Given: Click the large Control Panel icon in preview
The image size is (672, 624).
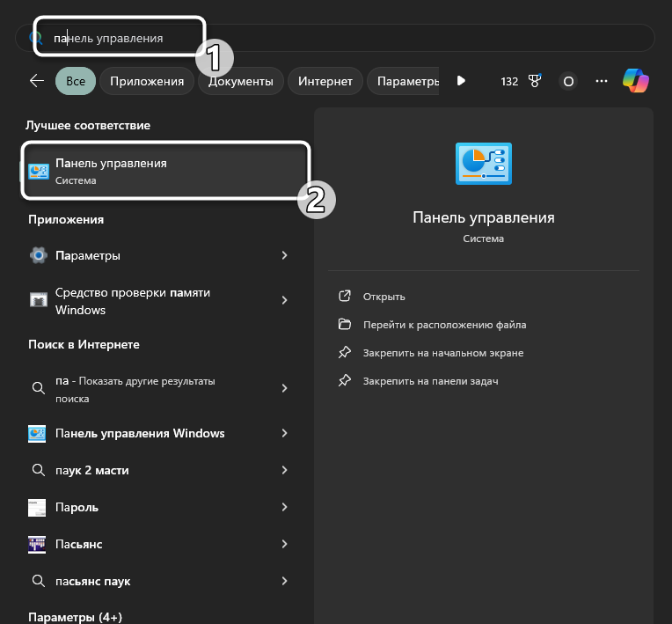Looking at the screenshot, I should coord(483,164).
